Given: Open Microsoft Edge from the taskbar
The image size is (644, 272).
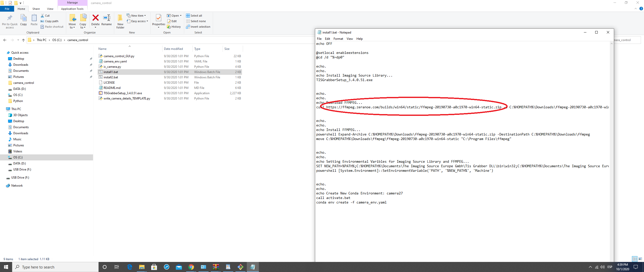Looking at the screenshot, I should point(130,267).
